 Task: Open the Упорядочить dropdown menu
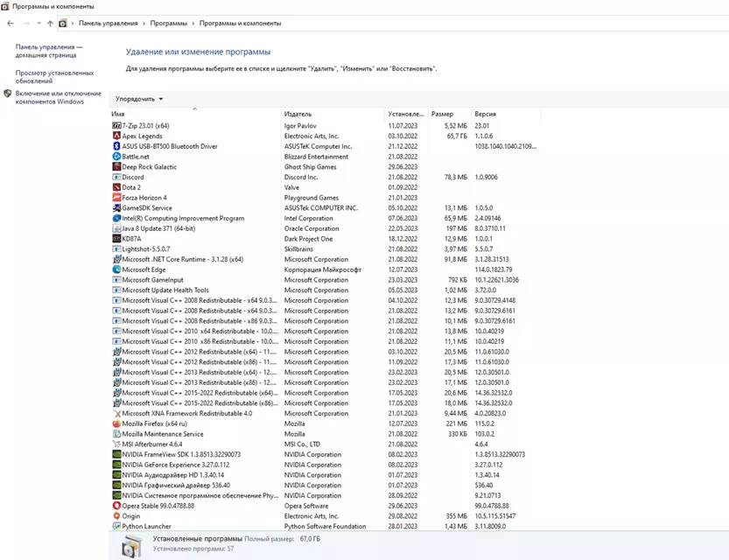(139, 99)
